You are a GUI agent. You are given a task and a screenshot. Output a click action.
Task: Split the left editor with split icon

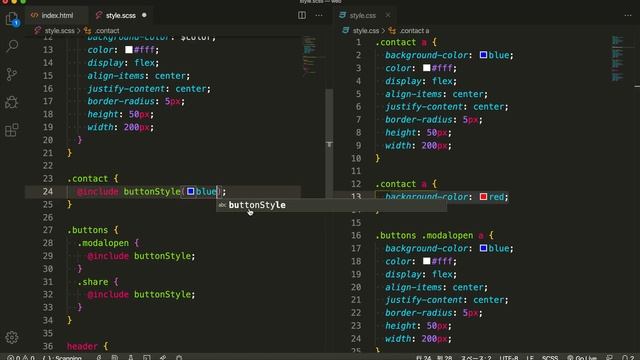coord(302,15)
